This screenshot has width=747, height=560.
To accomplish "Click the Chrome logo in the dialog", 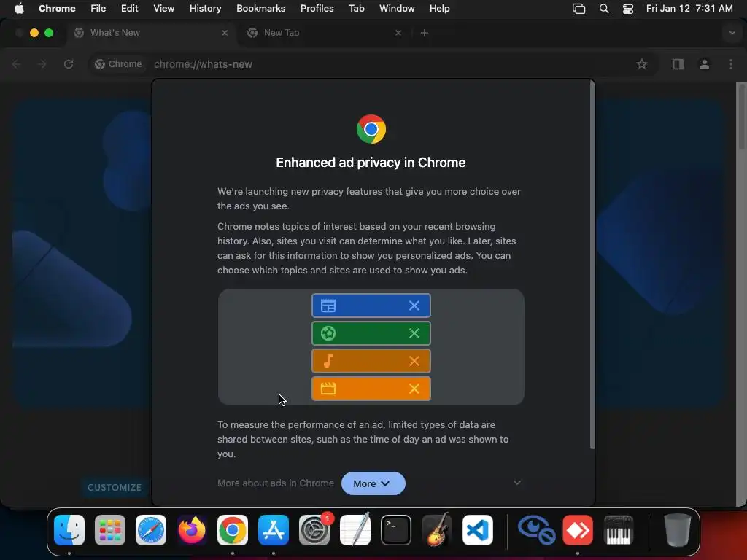I will pos(371,129).
